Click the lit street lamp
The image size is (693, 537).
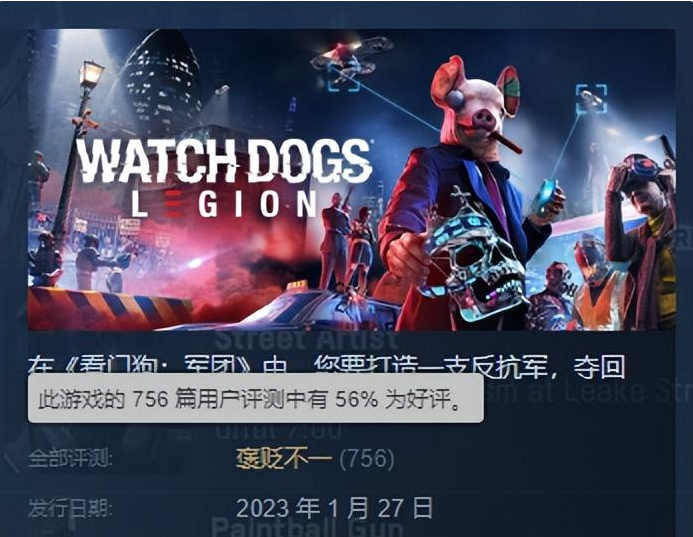91,75
